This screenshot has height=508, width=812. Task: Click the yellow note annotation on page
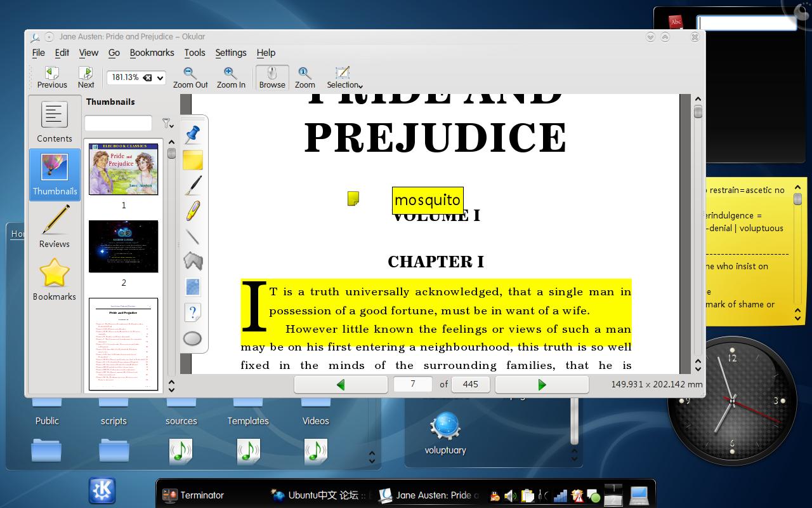(353, 199)
